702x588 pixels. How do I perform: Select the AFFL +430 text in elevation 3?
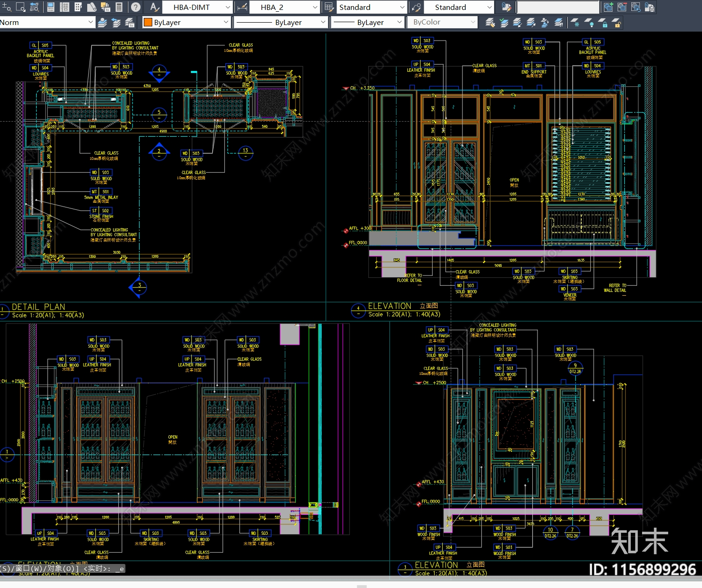click(x=433, y=482)
